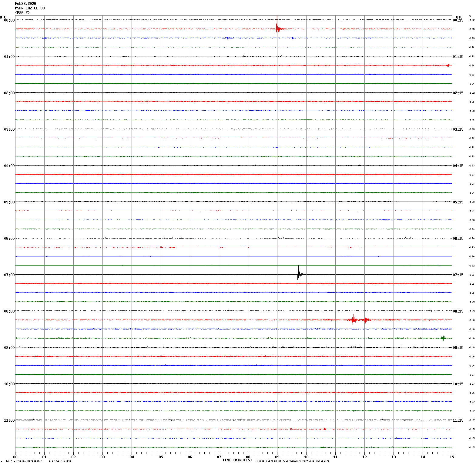Image resolution: width=476 pixels, height=465 pixels.
Task: Click the black seismic event on the 07:00 trace
Action: [x=299, y=274]
